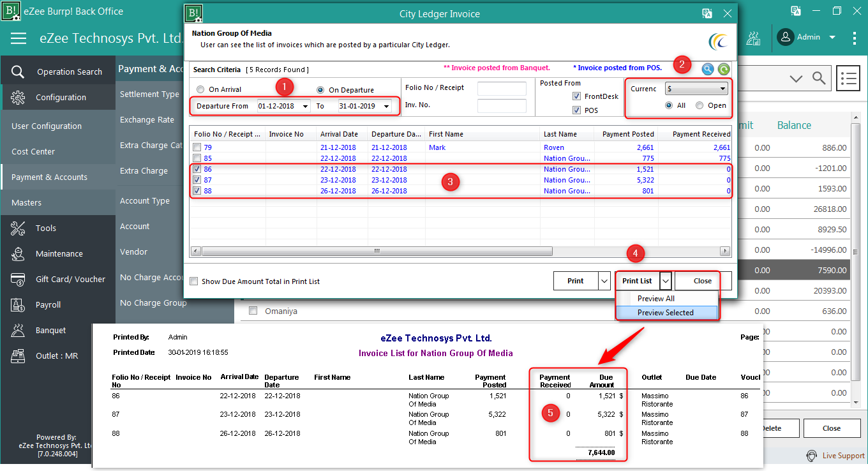Viewport: 868px width, 471px height.
Task: Toggle the FrontDesk checkbox
Action: [x=577, y=96]
